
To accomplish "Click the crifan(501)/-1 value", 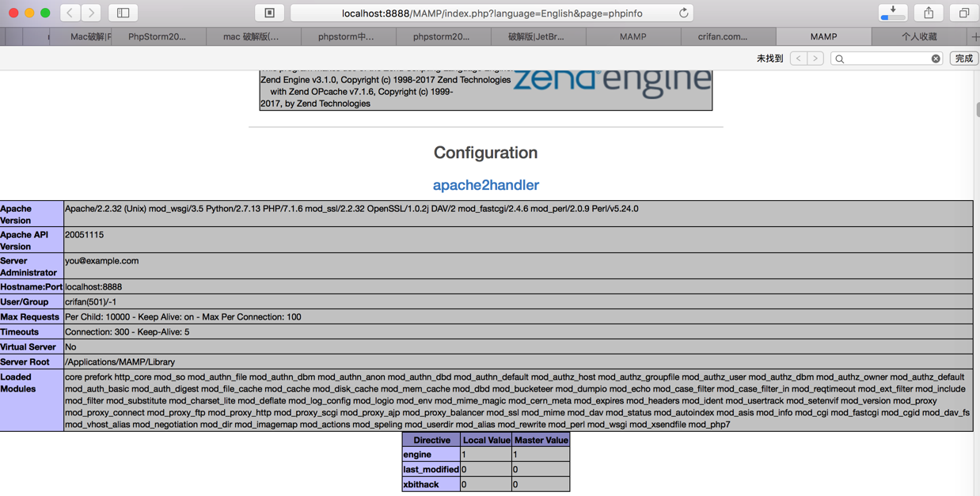I will (x=90, y=302).
